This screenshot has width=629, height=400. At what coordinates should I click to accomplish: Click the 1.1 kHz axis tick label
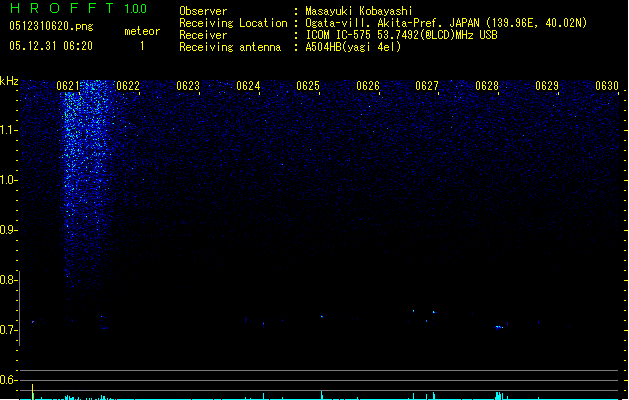coord(8,130)
